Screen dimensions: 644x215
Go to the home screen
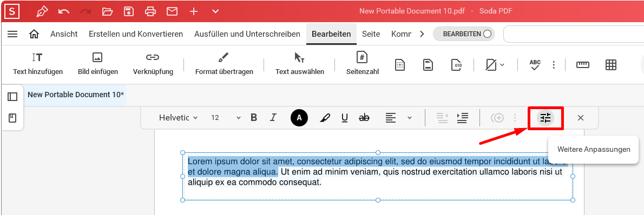click(34, 34)
